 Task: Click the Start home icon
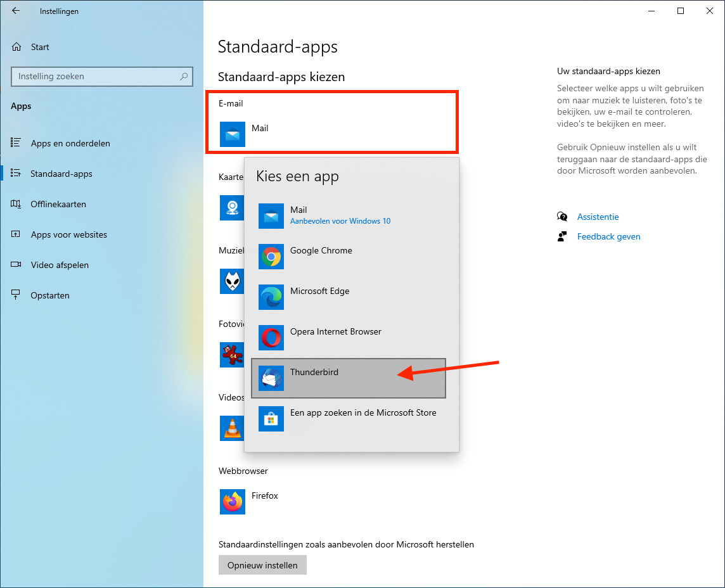click(x=16, y=47)
